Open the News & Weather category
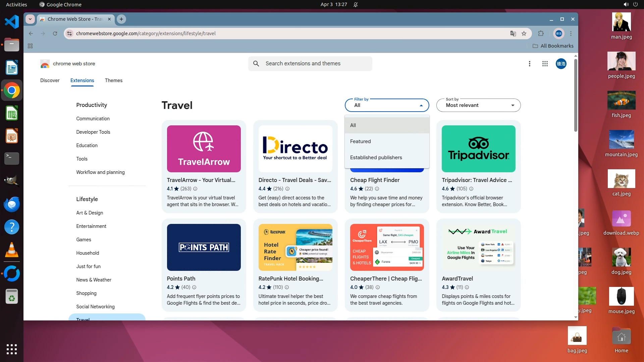The height and width of the screenshot is (362, 644). tap(94, 280)
